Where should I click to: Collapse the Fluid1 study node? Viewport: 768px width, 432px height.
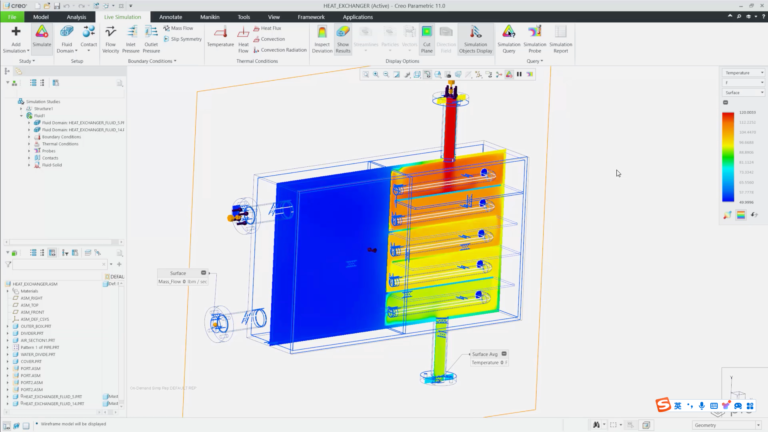pos(21,116)
